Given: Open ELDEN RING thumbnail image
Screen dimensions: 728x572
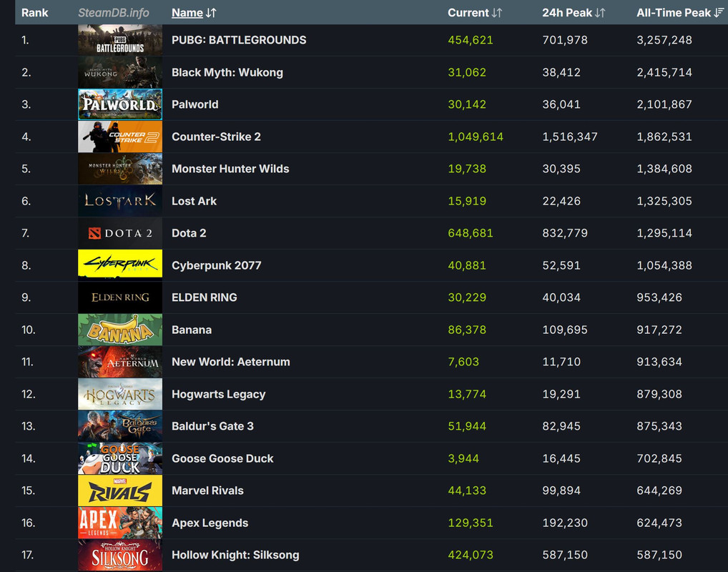Looking at the screenshot, I should coord(120,297).
